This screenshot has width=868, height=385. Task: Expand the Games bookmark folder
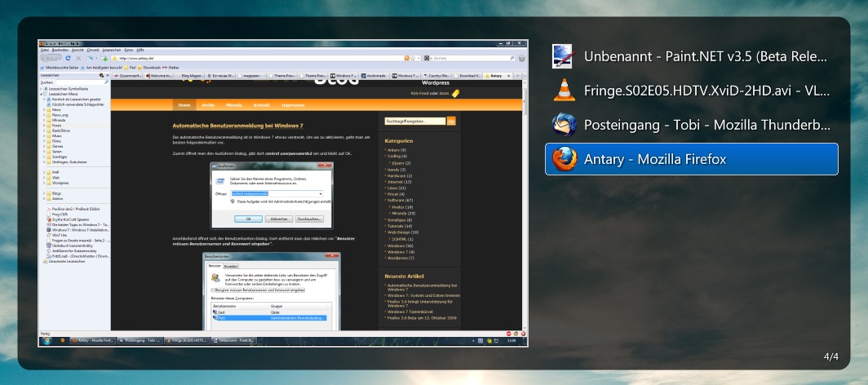(44, 146)
